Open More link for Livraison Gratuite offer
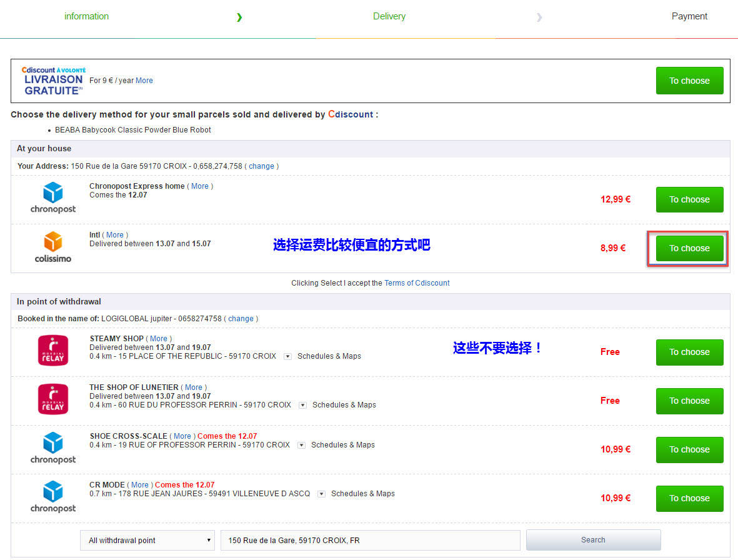This screenshot has width=738, height=560. [144, 81]
